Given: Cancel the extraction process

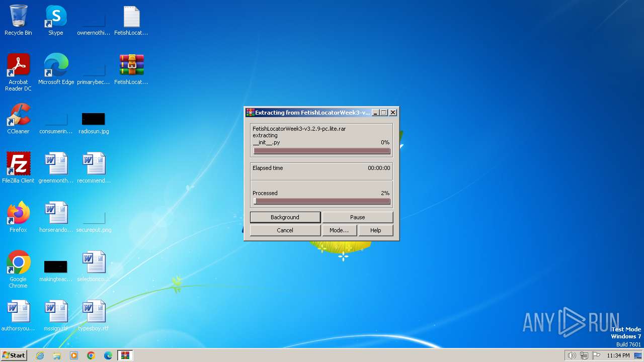Looking at the screenshot, I should pos(285,230).
